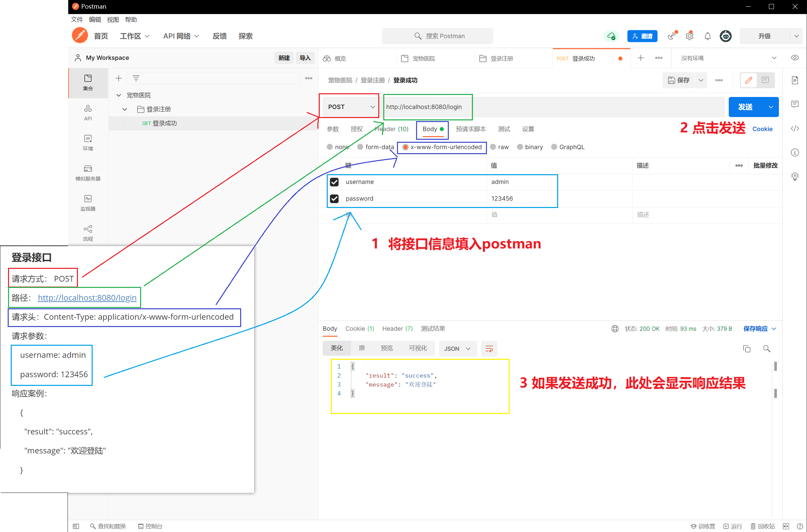This screenshot has height=532, width=807.
Task: Open the Environments (环境) sidebar icon
Action: (88, 142)
